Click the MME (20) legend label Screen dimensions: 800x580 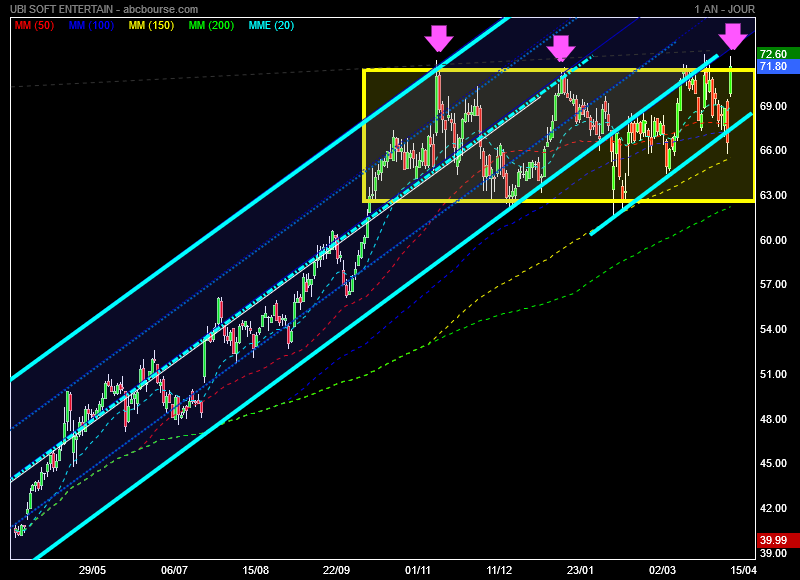271,26
